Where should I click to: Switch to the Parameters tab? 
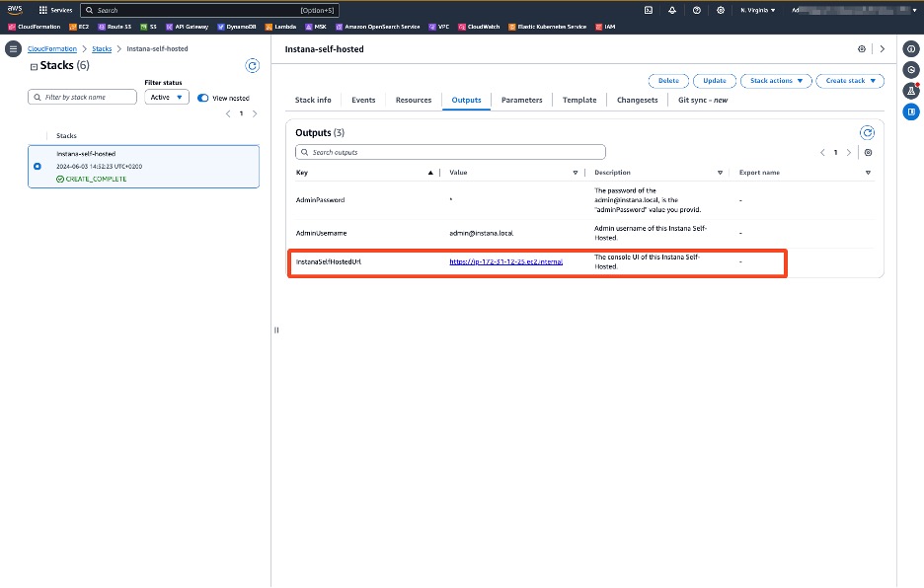521,101
